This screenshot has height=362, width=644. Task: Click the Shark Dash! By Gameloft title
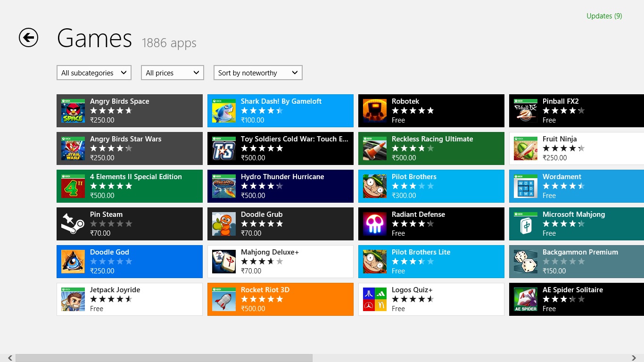click(x=281, y=101)
